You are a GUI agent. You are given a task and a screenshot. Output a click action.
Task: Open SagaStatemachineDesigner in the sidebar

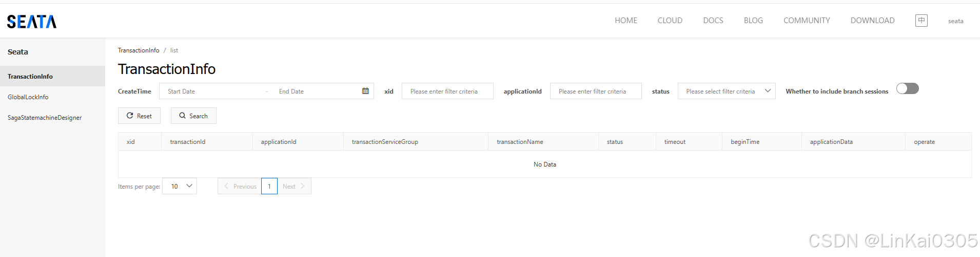click(52, 117)
